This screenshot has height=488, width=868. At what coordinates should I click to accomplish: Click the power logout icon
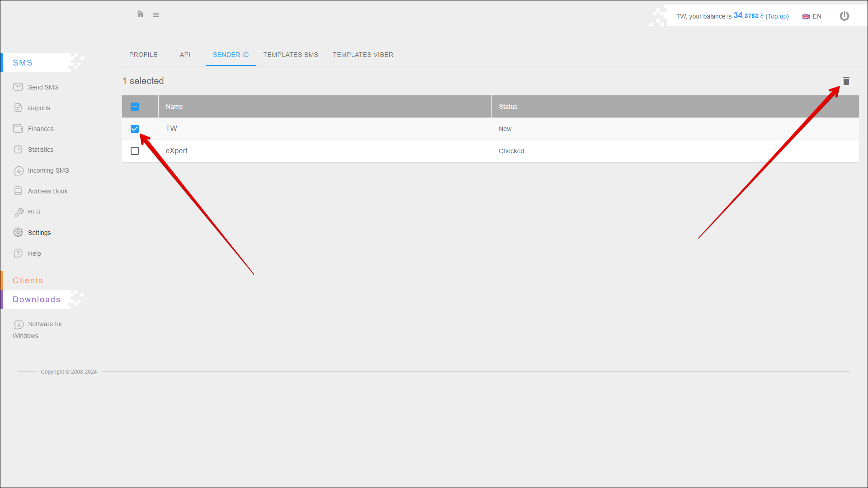pos(844,16)
